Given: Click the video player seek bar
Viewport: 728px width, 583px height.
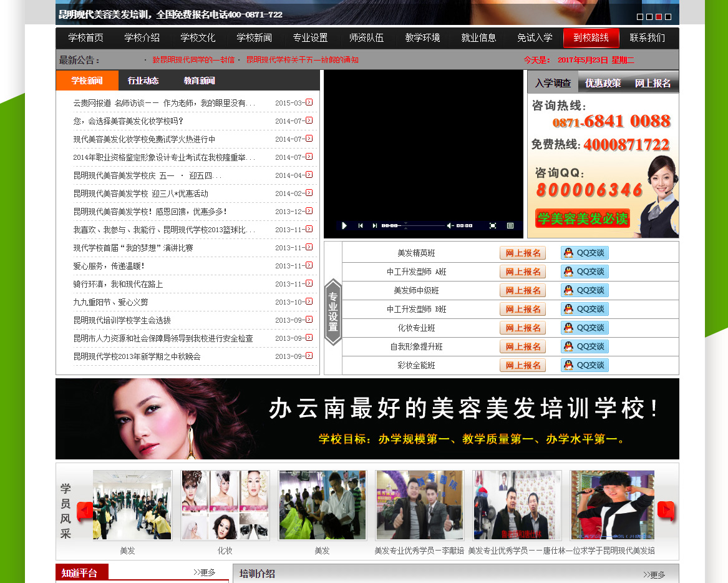Looking at the screenshot, I should [423, 225].
